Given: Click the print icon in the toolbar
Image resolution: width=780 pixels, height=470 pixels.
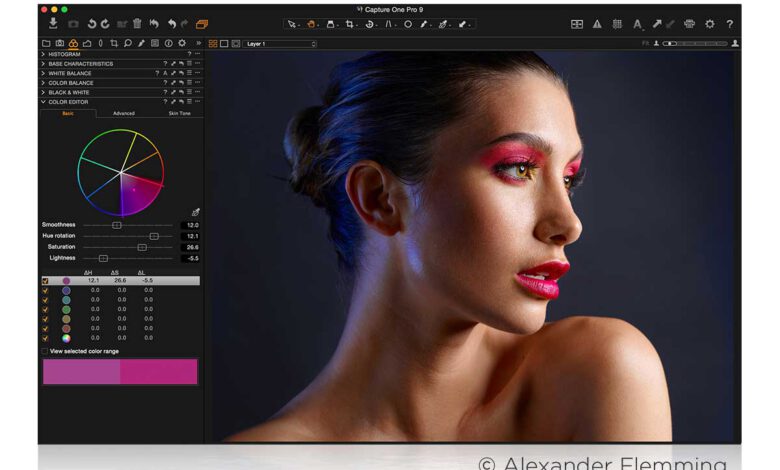Looking at the screenshot, I should pyautogui.click(x=689, y=23).
